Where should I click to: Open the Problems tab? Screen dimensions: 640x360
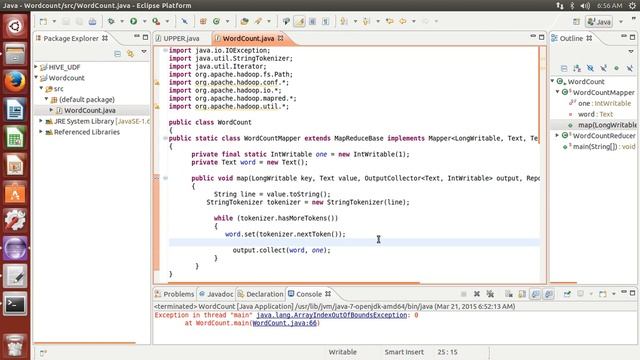[174, 294]
